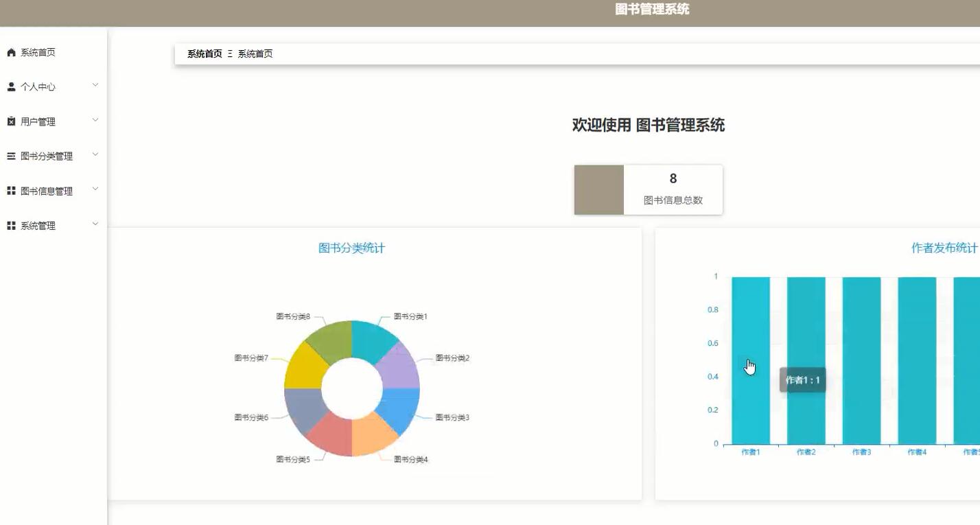The width and height of the screenshot is (980, 525).
Task: Click the person icon for 个人中心
Action: 11,87
